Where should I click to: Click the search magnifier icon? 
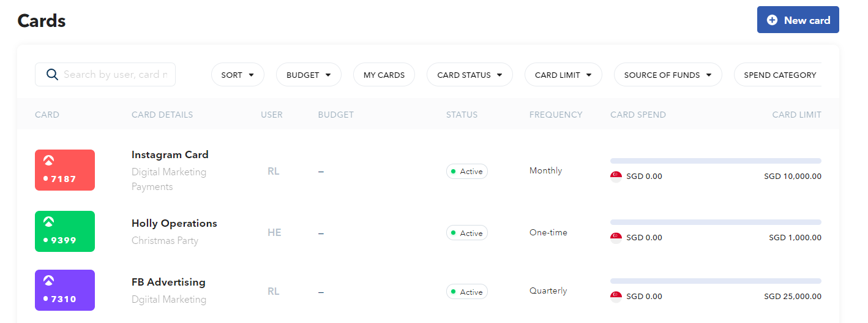[x=53, y=75]
